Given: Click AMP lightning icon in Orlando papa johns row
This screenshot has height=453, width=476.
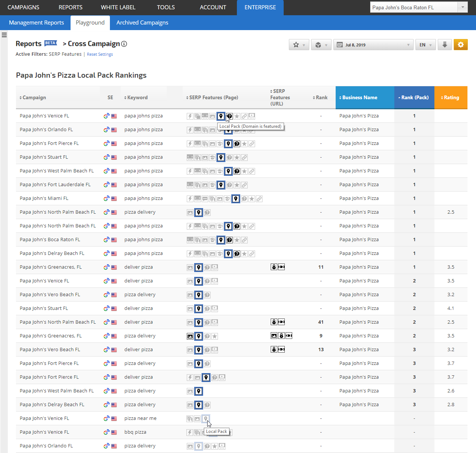Looking at the screenshot, I should (190, 130).
